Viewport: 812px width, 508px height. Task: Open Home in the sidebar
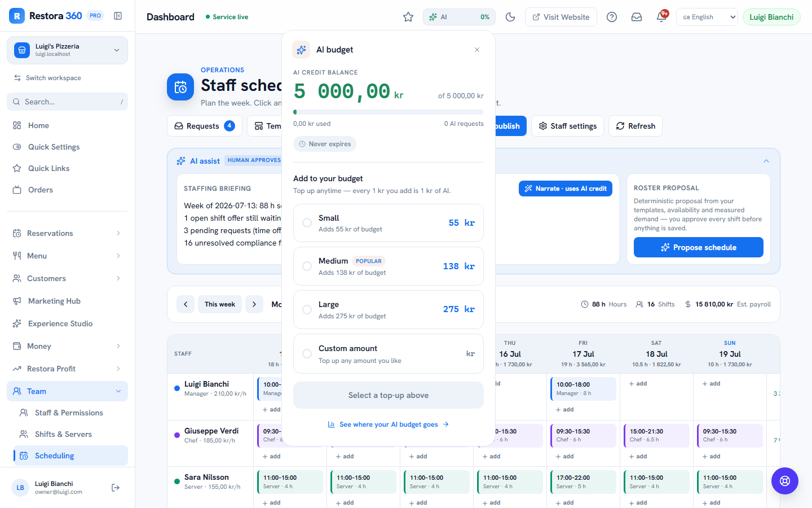(x=67, y=125)
